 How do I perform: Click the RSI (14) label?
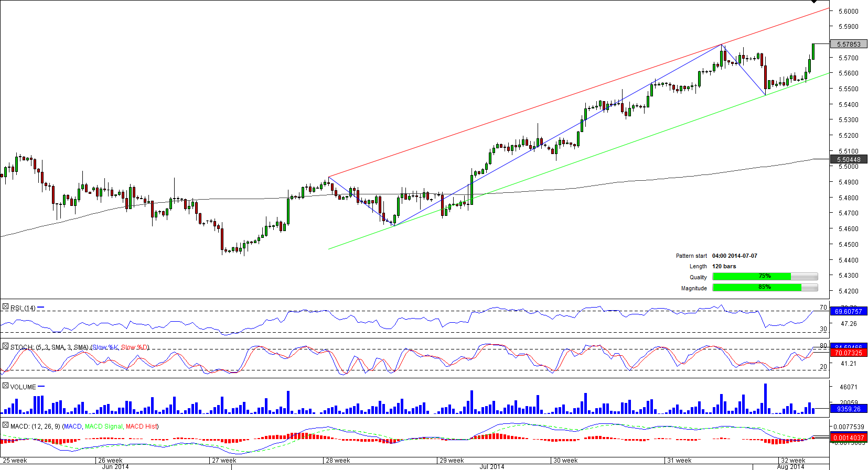23,308
